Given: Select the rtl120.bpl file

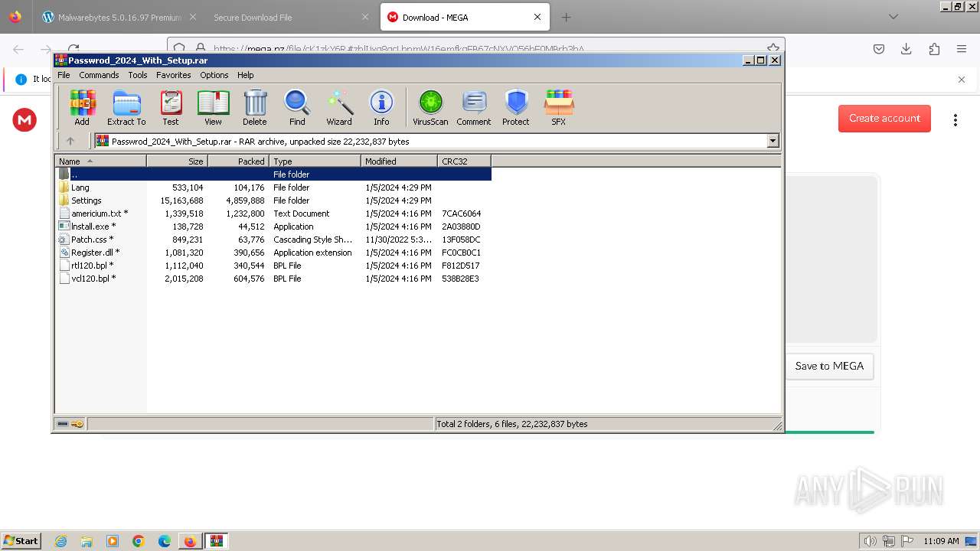Looking at the screenshot, I should pos(273,266).
